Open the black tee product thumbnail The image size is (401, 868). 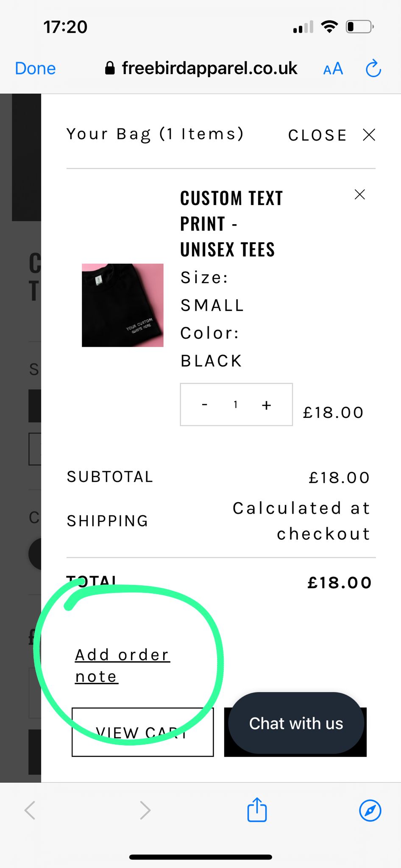click(x=123, y=305)
